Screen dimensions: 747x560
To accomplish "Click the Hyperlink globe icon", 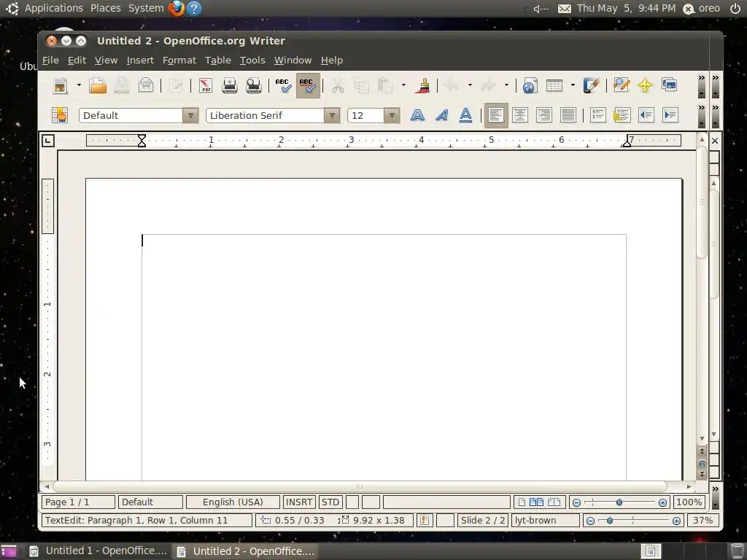I will (x=530, y=86).
